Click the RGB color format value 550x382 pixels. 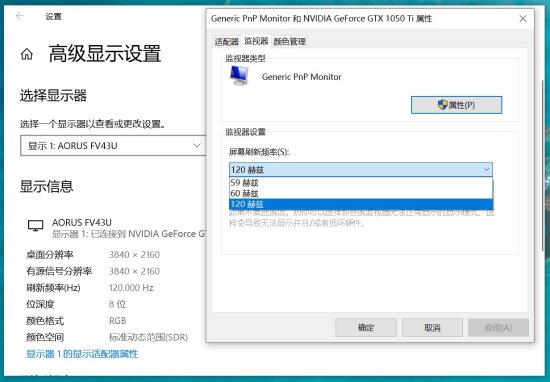click(x=118, y=321)
